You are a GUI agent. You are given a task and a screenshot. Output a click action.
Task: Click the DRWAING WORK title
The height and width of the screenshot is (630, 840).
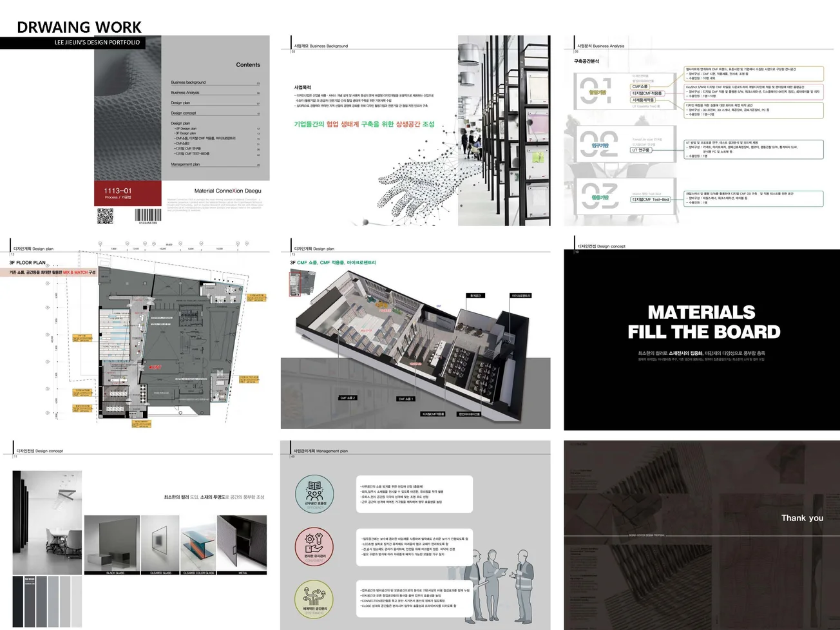point(79,27)
